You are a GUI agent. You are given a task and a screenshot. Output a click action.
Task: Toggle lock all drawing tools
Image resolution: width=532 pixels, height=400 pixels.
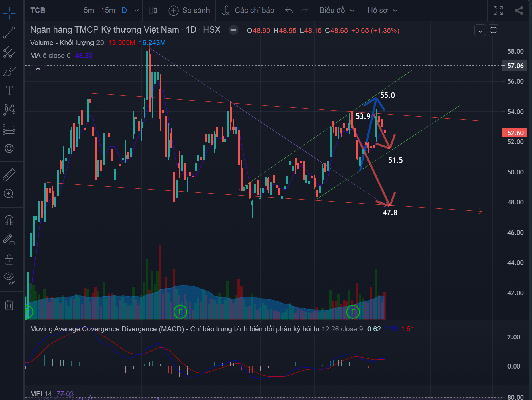coord(9,260)
